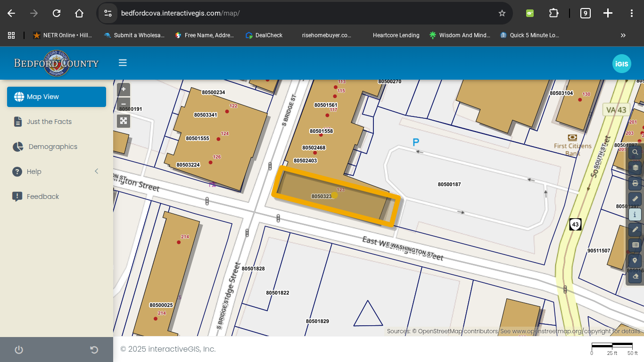644x362 pixels.
Task: Select the ruler measure tool
Action: [635, 199]
